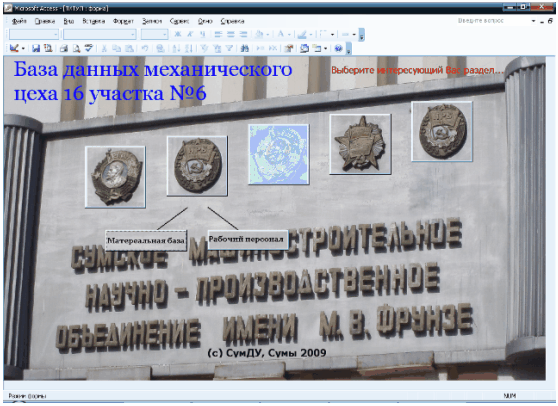Apply the Fill/Back Color bucket
558x406 pixels.
[259, 34]
